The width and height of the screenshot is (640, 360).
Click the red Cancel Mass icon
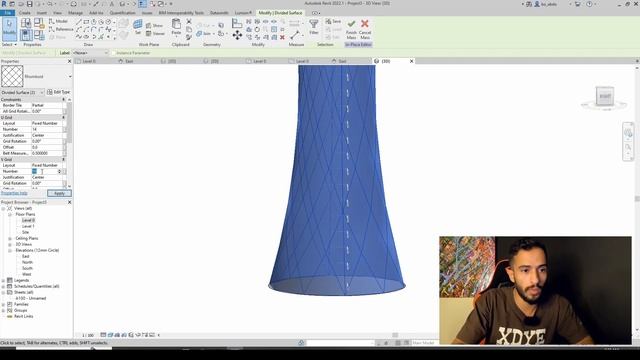coord(365,24)
